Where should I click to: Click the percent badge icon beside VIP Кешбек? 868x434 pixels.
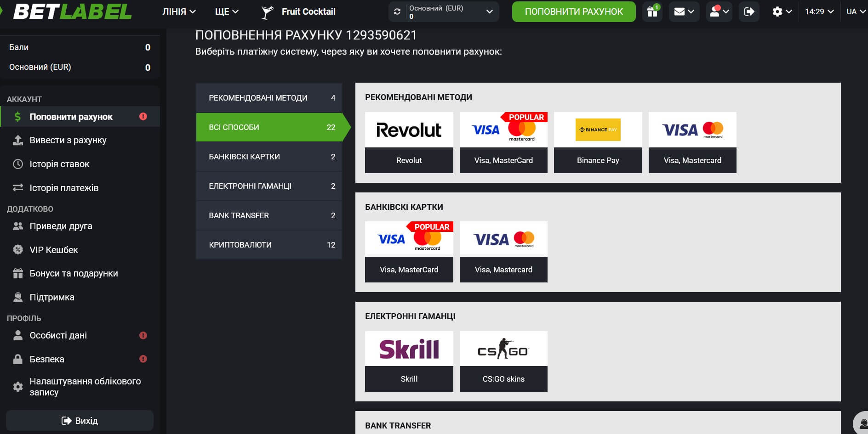coord(18,249)
